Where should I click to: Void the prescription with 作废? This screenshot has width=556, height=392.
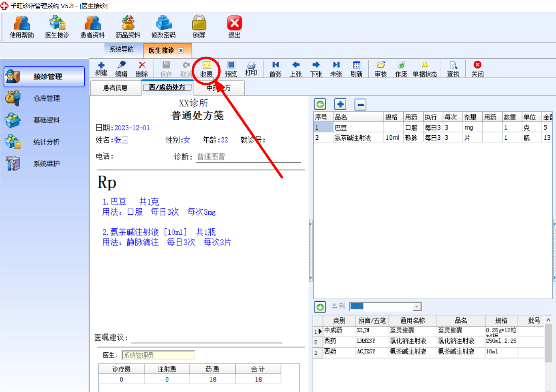pos(401,69)
